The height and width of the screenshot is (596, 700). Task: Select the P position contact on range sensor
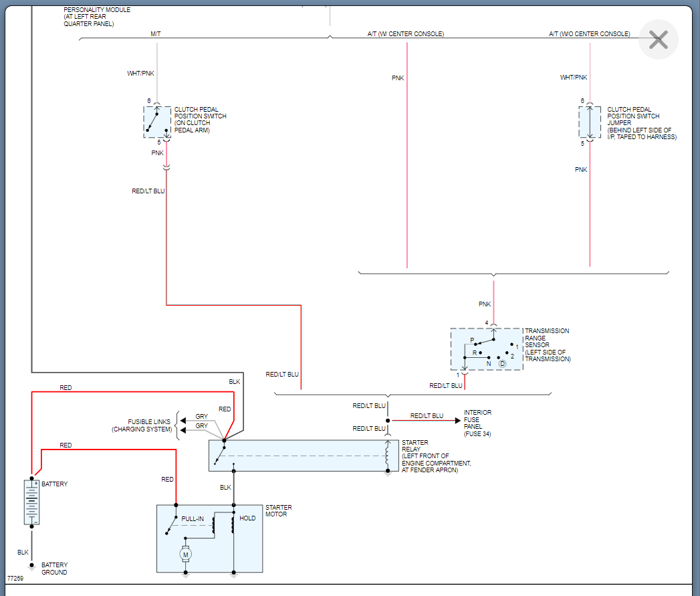(475, 343)
